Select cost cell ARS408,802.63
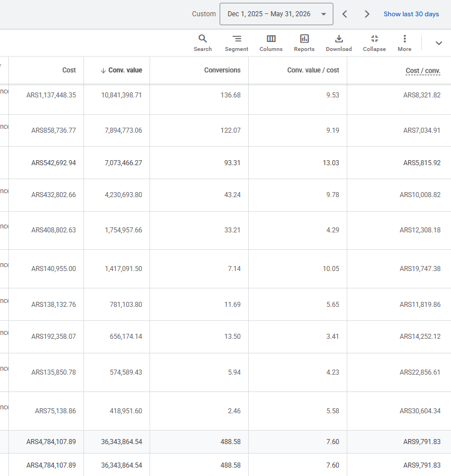The width and height of the screenshot is (451, 476). (x=53, y=230)
